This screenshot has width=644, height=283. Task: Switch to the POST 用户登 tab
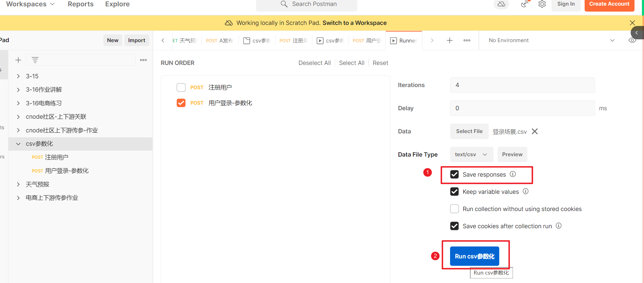pos(367,41)
